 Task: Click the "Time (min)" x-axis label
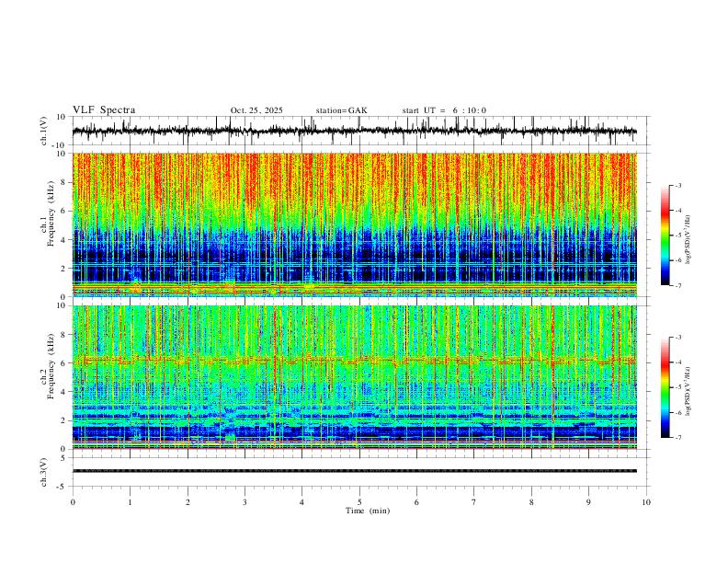tap(368, 511)
